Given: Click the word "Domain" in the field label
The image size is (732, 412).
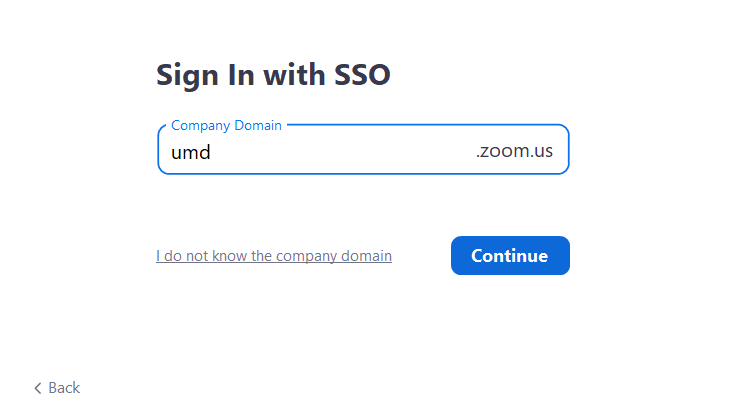Looking at the screenshot, I should coord(258,126).
